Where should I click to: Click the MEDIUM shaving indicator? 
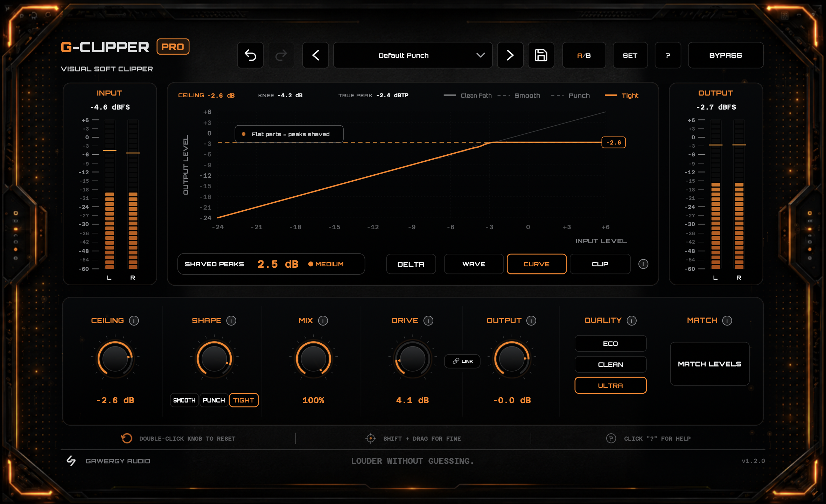(326, 264)
